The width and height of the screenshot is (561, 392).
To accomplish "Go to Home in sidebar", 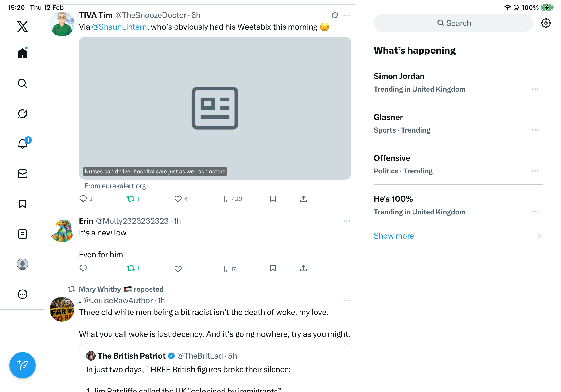I will pyautogui.click(x=23, y=53).
